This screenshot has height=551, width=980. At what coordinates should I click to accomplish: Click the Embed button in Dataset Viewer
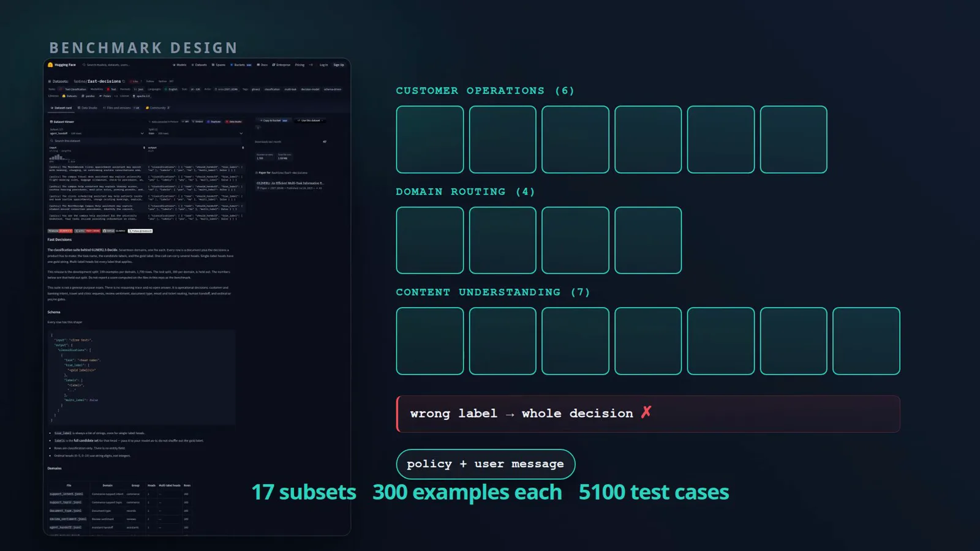(197, 122)
